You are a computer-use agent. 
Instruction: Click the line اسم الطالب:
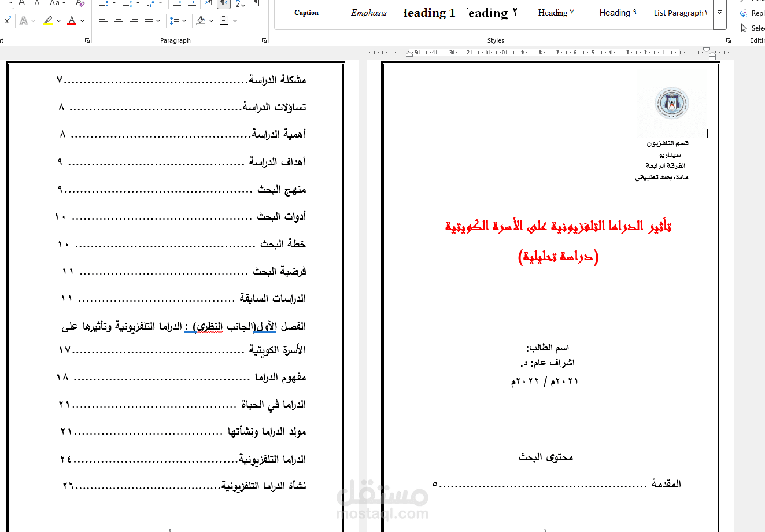[x=548, y=348]
